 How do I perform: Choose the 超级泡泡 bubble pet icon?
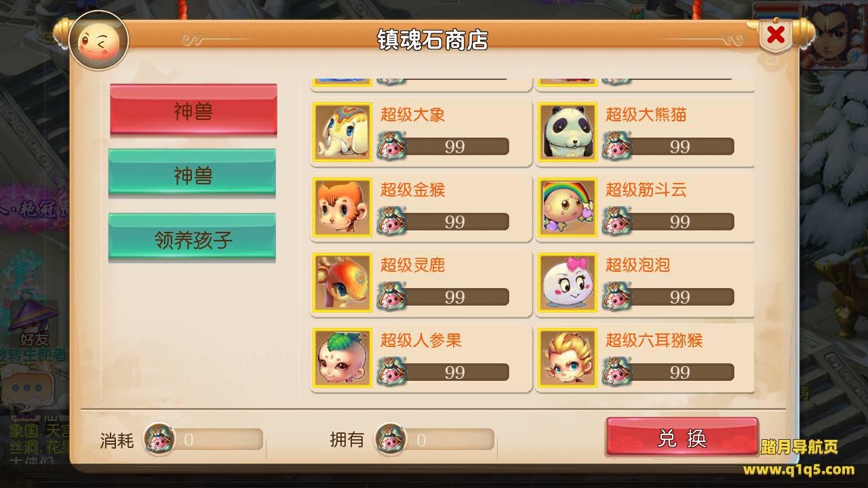click(x=568, y=283)
